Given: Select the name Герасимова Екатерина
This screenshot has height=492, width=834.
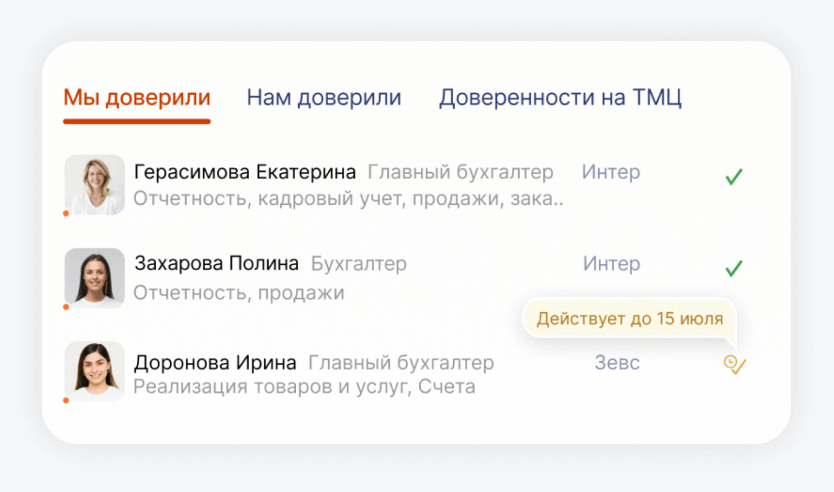Looking at the screenshot, I should pos(245,172).
